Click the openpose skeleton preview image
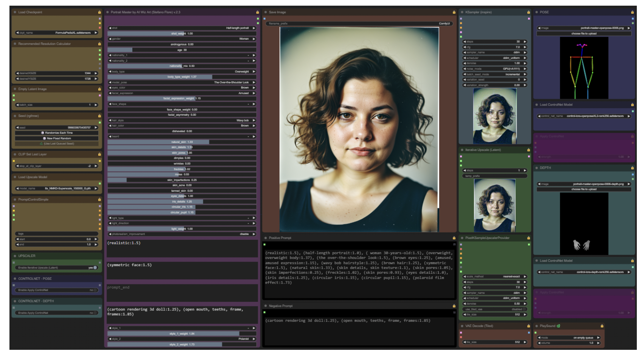 [584, 68]
